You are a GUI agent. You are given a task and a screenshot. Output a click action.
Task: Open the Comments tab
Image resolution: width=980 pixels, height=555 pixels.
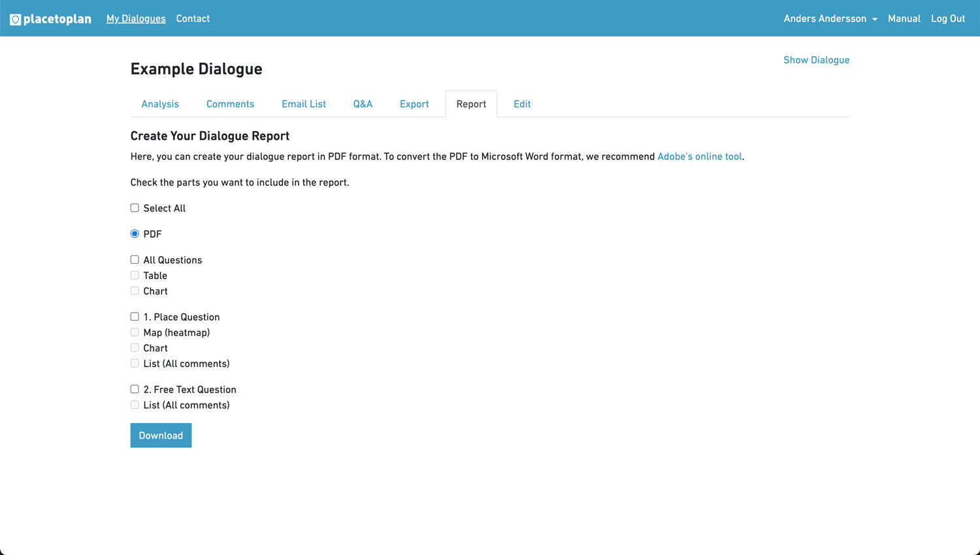pyautogui.click(x=230, y=104)
